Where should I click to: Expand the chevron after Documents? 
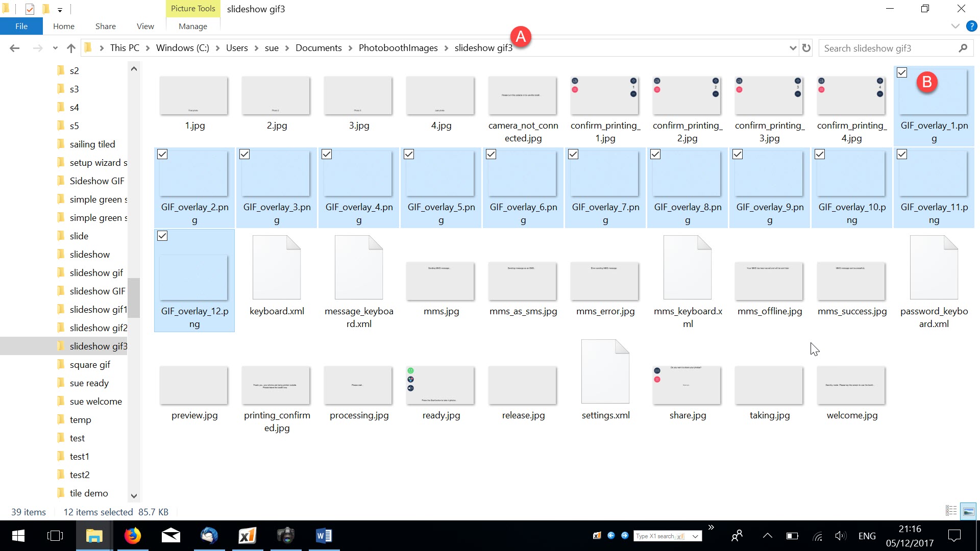coord(350,48)
